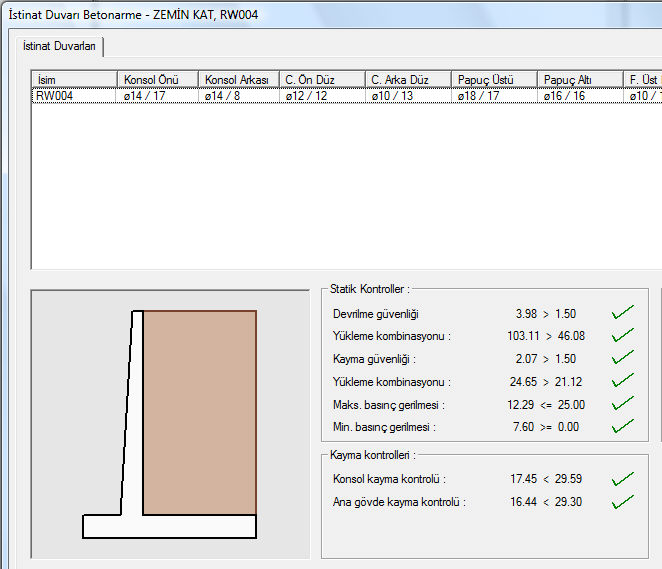Viewport: 662px width, 569px height.
Task: Click the value 16.44 < 29.30
Action: [x=546, y=502]
